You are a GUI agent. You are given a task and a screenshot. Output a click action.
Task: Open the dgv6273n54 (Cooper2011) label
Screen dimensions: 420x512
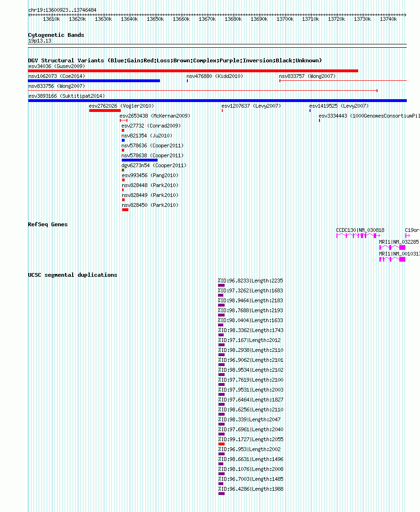point(154,166)
